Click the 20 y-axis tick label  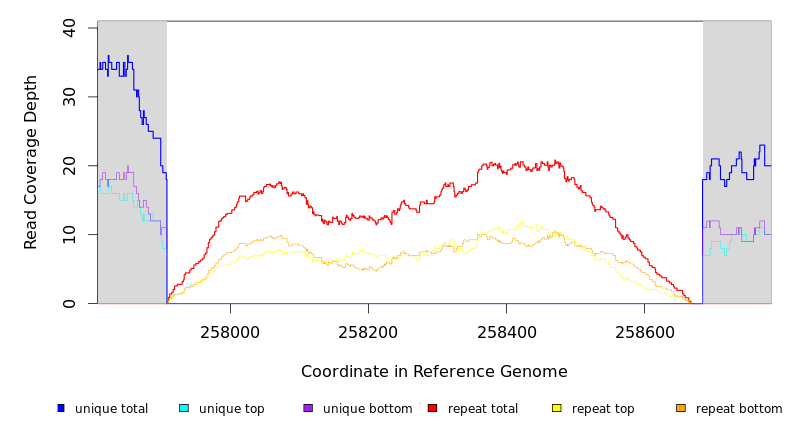point(68,166)
